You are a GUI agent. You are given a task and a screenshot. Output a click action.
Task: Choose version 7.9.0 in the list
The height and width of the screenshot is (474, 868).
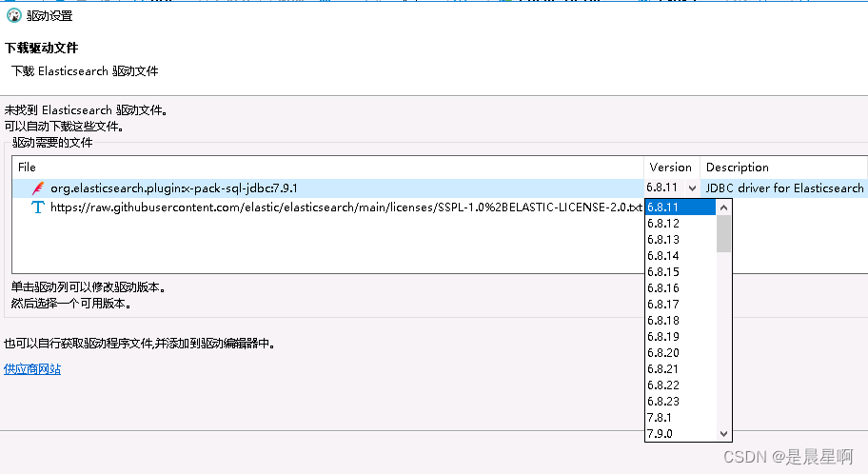pos(681,434)
